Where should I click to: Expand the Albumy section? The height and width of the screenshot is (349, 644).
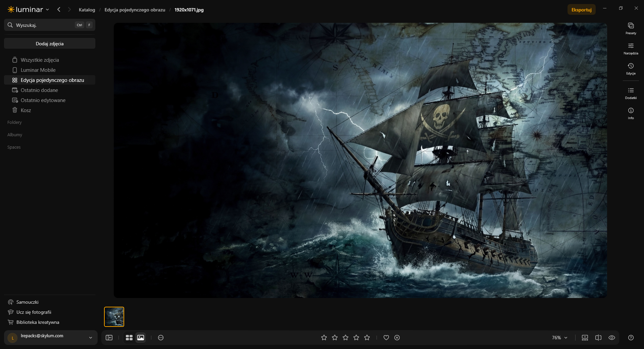coord(15,135)
